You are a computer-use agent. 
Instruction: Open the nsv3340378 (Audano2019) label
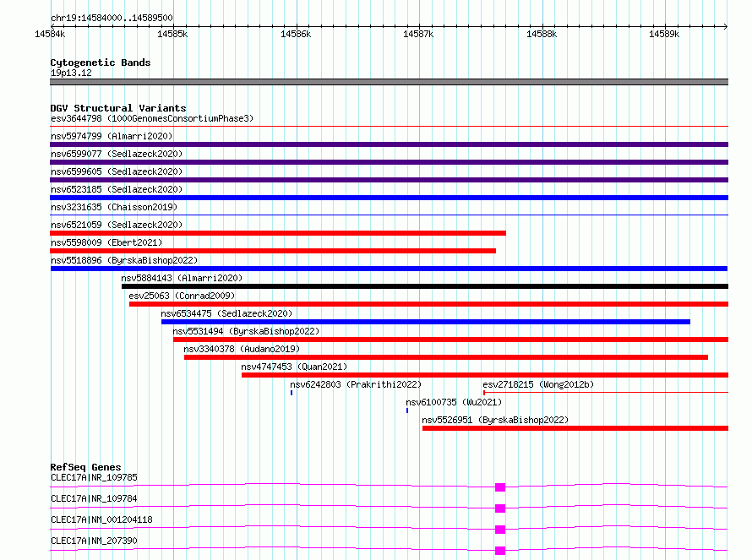tap(242, 349)
